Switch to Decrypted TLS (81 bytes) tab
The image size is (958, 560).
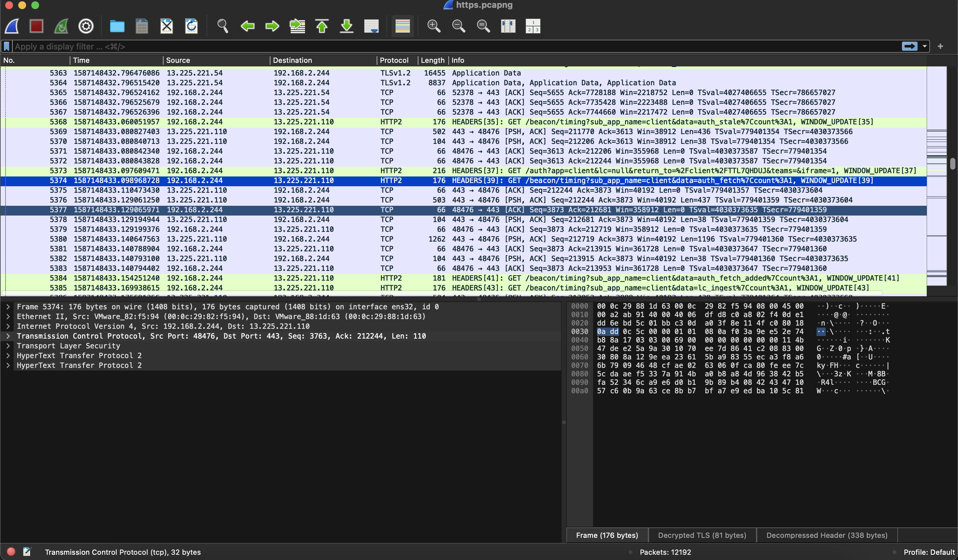point(702,535)
